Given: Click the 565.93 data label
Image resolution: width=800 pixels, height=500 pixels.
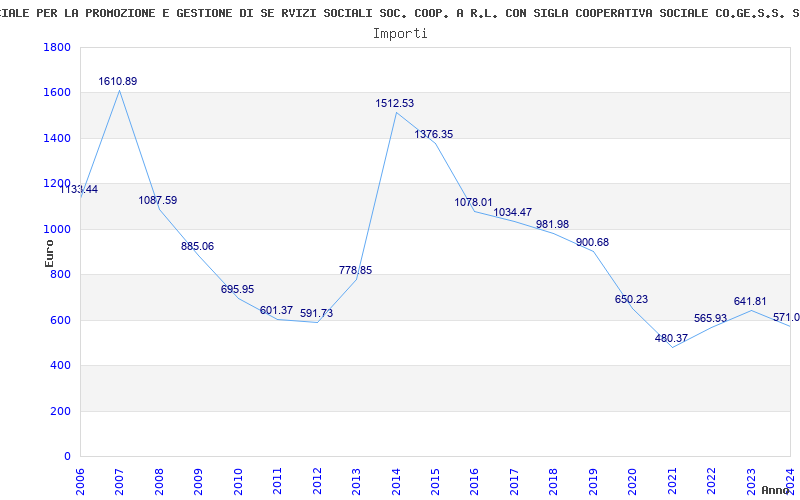Looking at the screenshot, I should (x=710, y=318).
